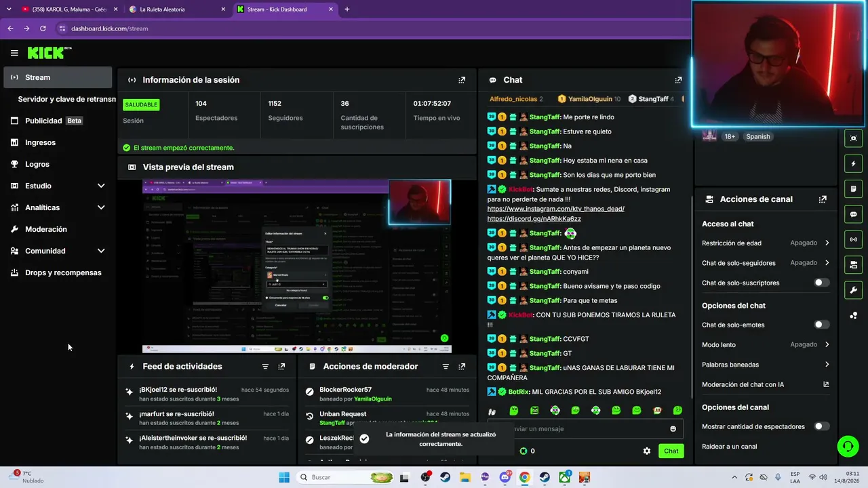Pop out the Chat panel
The height and width of the screenshot is (488, 868).
pyautogui.click(x=678, y=80)
